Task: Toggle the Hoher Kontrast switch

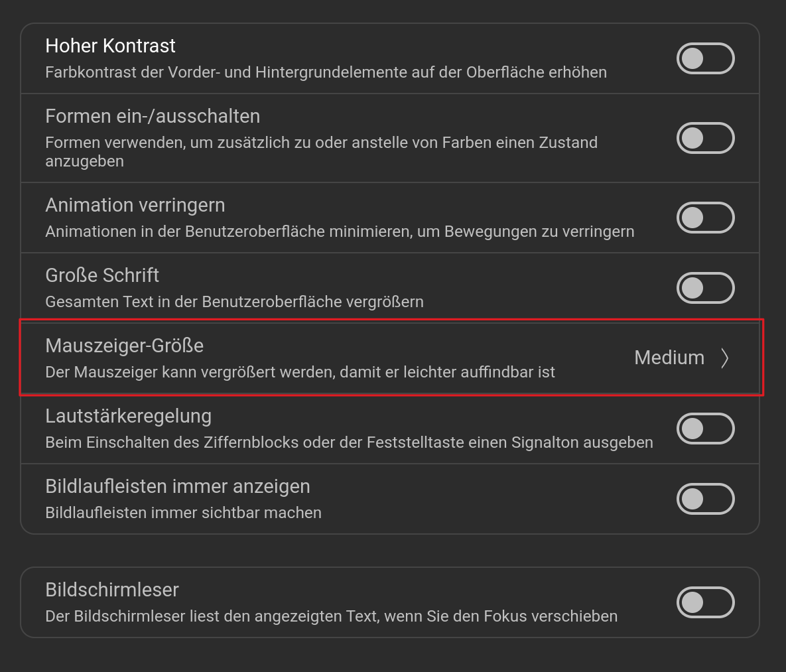Action: coord(705,58)
